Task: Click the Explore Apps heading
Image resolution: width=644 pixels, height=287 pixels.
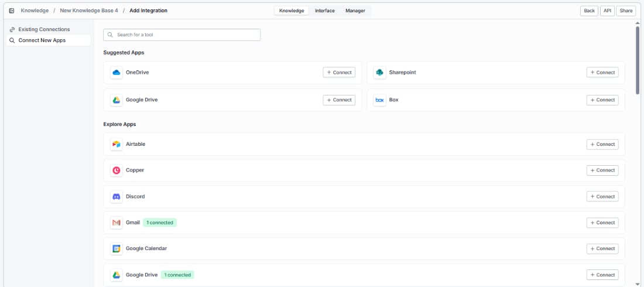Action: coord(119,124)
